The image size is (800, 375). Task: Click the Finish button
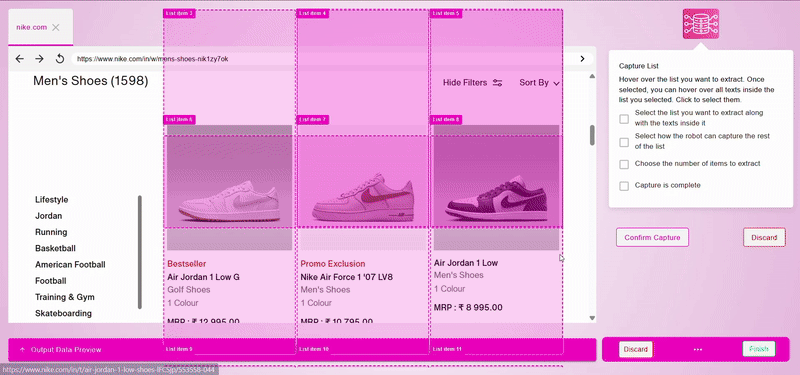point(759,349)
